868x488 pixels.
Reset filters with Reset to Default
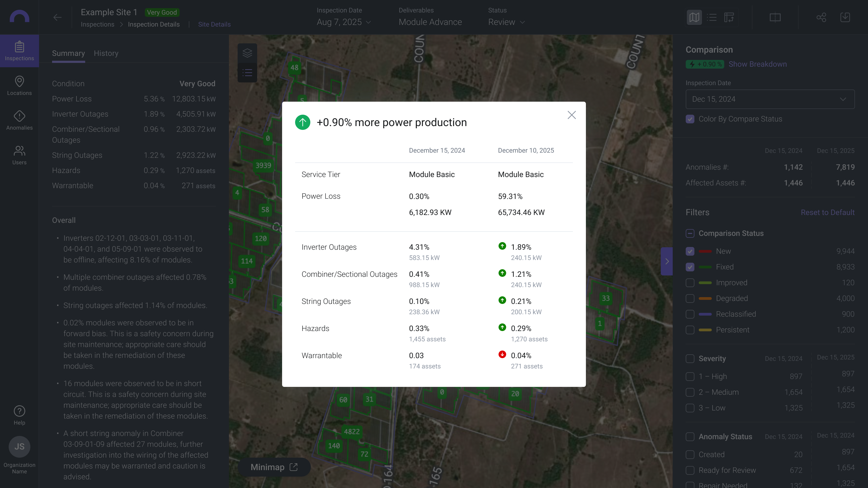(x=828, y=213)
